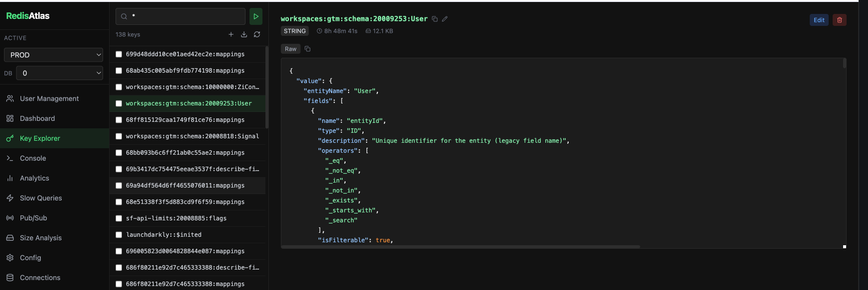Check the sf-api-limits:20008885:flags checkbox
This screenshot has height=290, width=868.
pos(119,218)
